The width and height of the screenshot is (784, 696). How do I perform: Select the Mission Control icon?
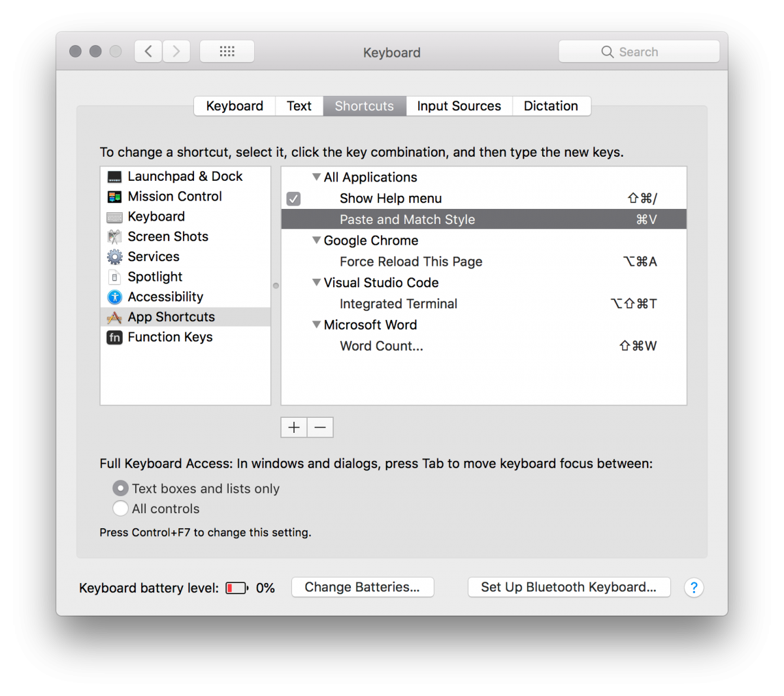[x=114, y=197]
